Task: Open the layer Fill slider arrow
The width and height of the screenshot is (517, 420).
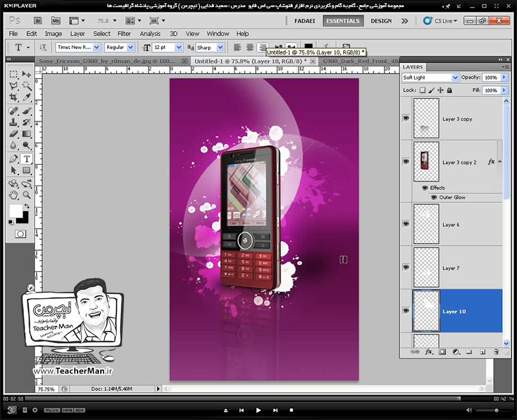Action: [504, 90]
